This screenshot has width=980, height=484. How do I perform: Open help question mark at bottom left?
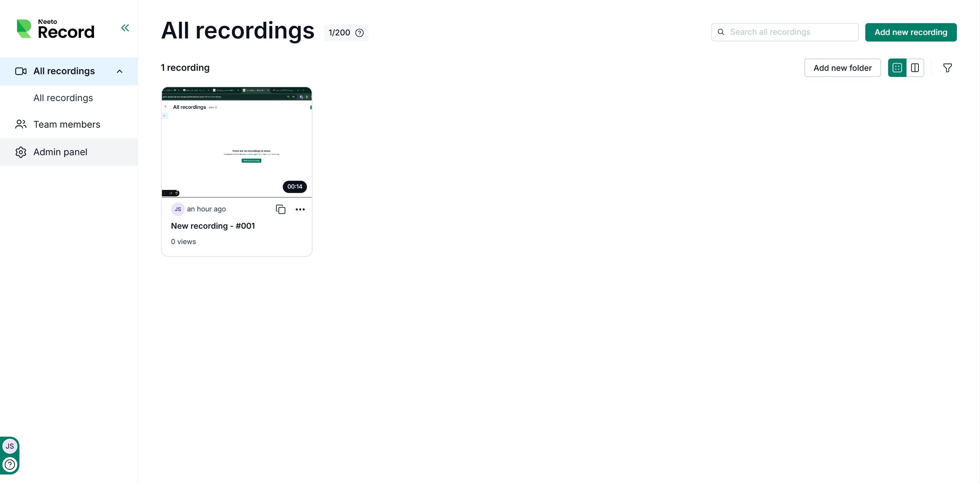10,464
